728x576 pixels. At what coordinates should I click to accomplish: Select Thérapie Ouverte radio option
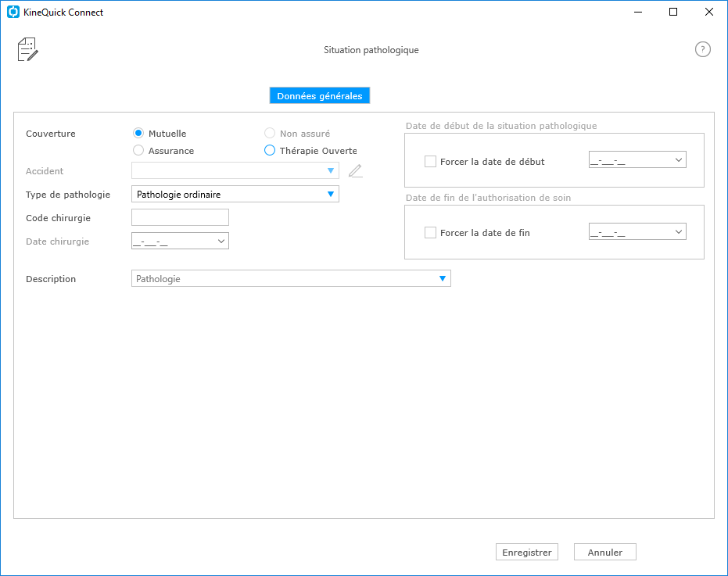(270, 150)
